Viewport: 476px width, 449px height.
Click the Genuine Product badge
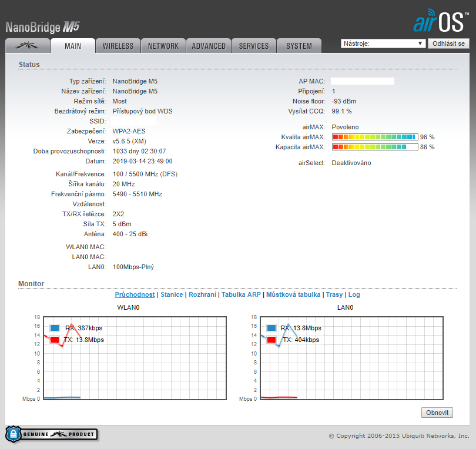tap(51, 434)
